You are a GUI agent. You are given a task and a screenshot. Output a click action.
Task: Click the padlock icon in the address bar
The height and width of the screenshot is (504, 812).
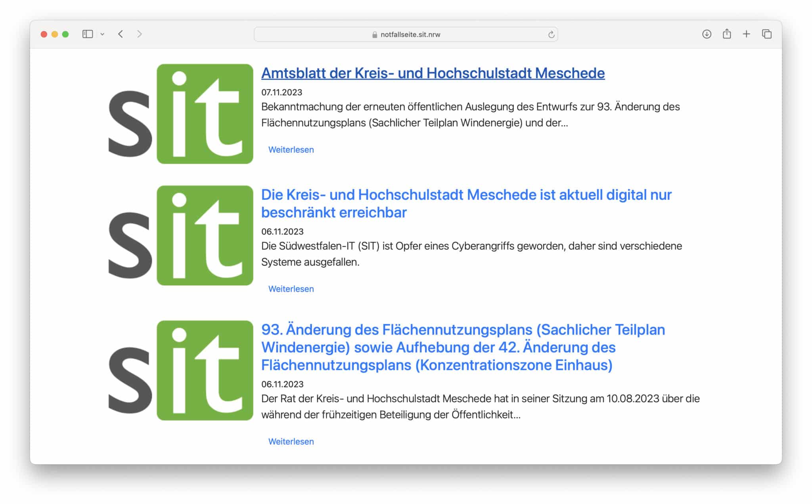pos(374,34)
